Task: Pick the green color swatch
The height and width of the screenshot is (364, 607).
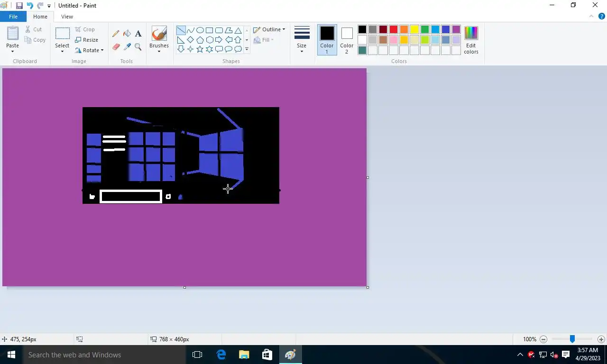Action: 425,29
